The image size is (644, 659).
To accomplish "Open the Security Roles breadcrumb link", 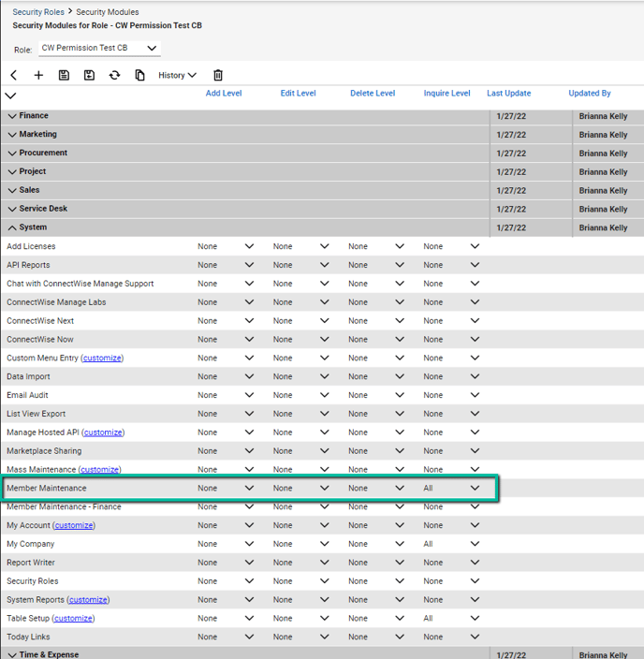I will pyautogui.click(x=38, y=12).
